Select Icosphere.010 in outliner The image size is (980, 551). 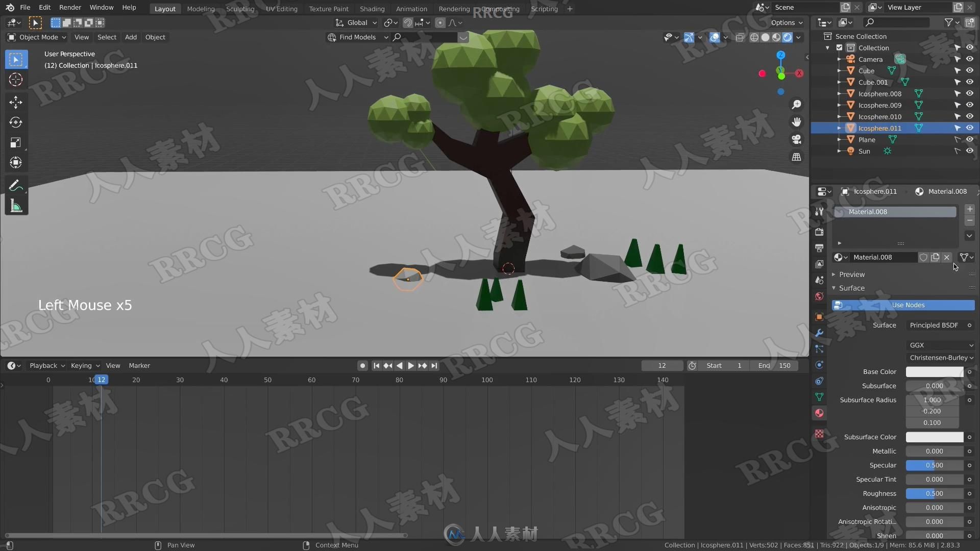pyautogui.click(x=880, y=116)
